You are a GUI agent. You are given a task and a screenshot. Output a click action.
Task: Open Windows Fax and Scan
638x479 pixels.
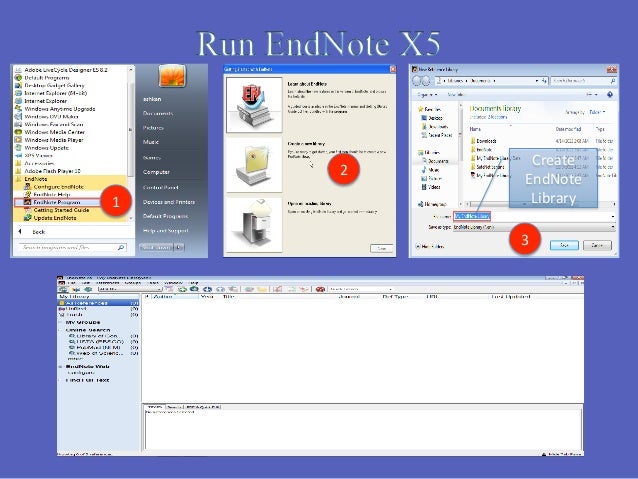(x=54, y=124)
